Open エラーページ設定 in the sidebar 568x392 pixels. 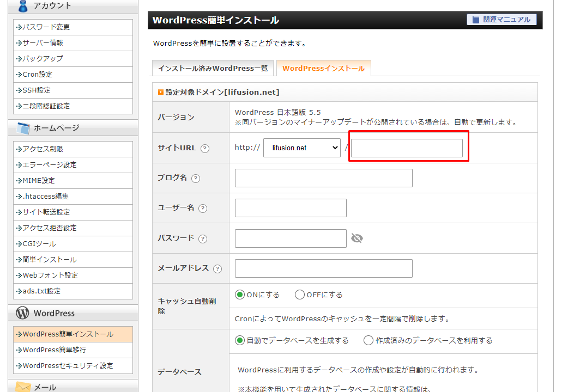73,165
